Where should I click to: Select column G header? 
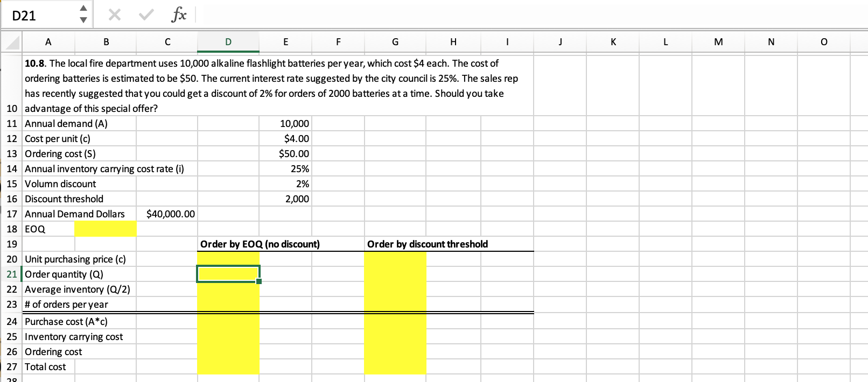[395, 42]
